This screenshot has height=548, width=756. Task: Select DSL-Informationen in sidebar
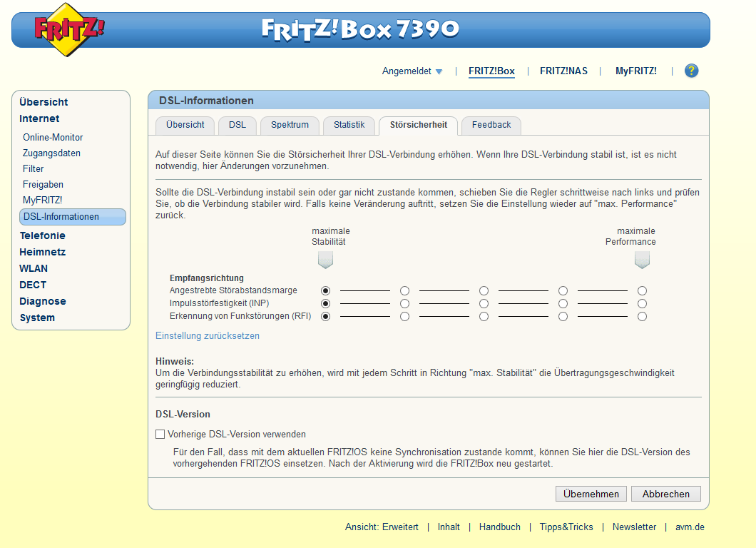tap(72, 217)
